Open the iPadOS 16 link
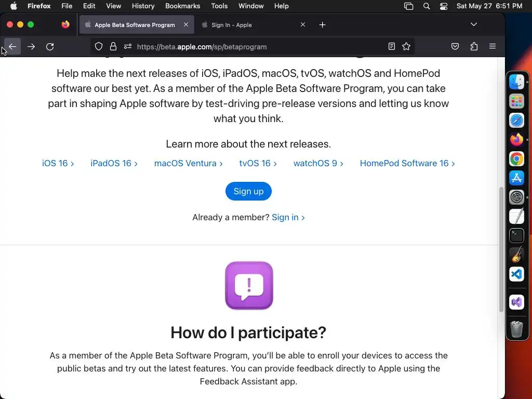This screenshot has height=399, width=532. tap(114, 163)
